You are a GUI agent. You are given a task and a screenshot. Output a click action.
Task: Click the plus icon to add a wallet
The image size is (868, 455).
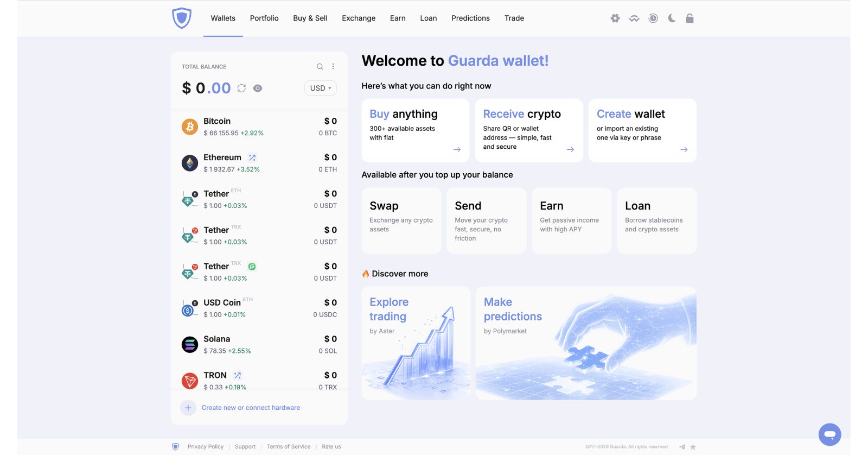tap(188, 408)
